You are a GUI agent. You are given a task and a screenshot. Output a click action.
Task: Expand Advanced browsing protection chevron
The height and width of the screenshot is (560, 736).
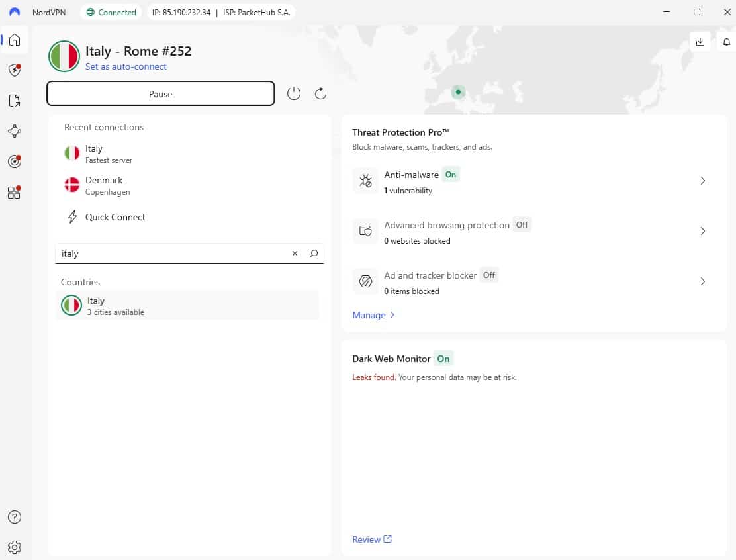(703, 231)
